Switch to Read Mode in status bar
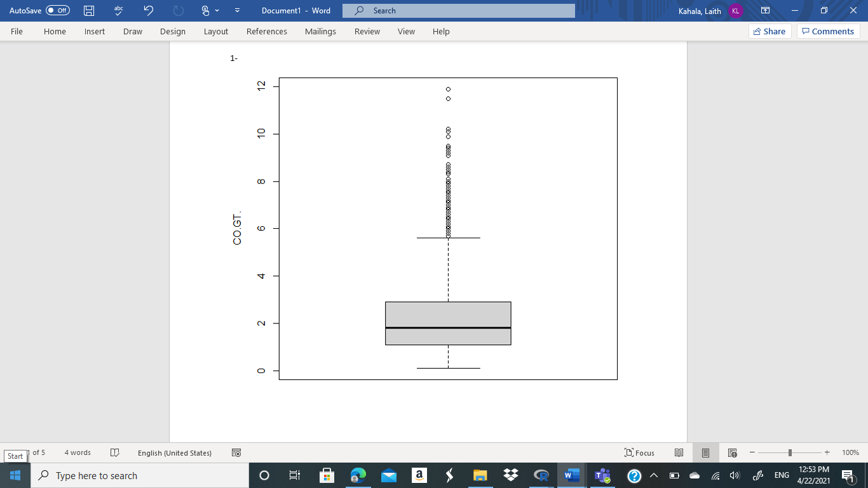This screenshot has width=868, height=488. point(679,452)
